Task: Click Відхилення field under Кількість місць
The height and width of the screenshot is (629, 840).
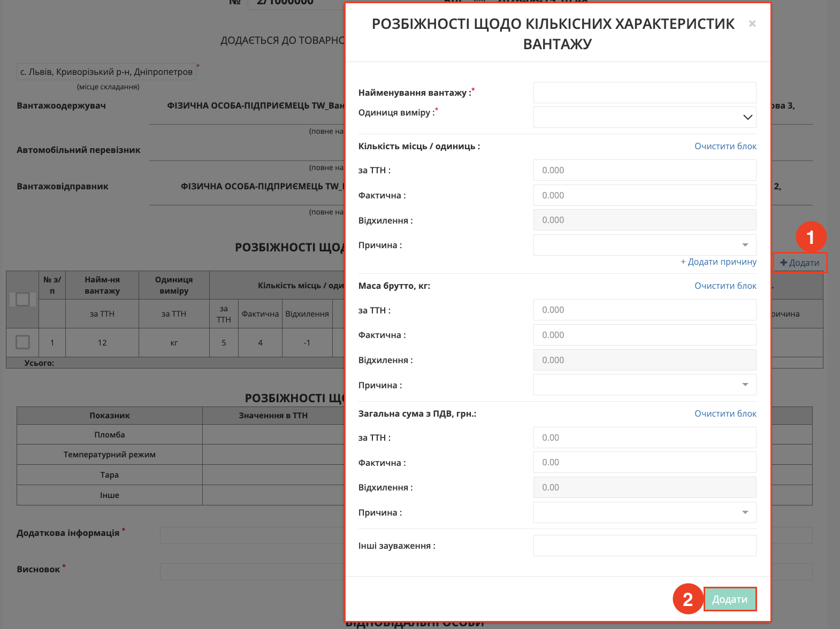Action: pos(645,220)
